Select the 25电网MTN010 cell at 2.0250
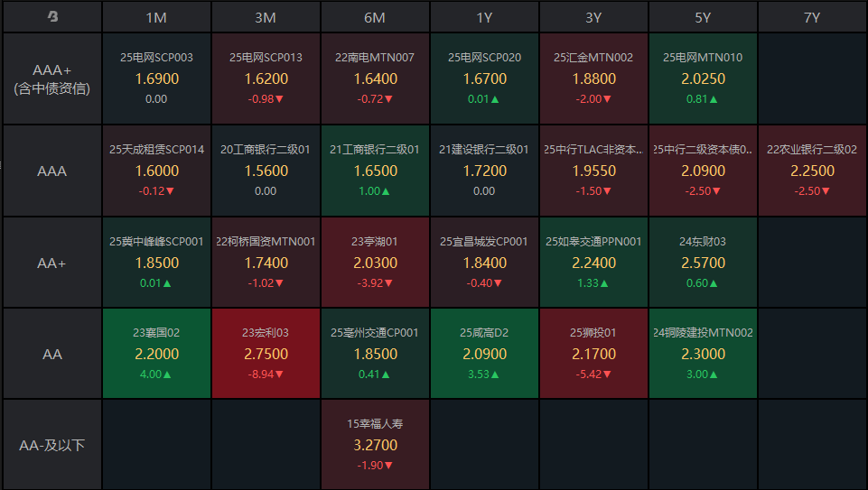Viewport: 868px width, 490px height. point(703,79)
